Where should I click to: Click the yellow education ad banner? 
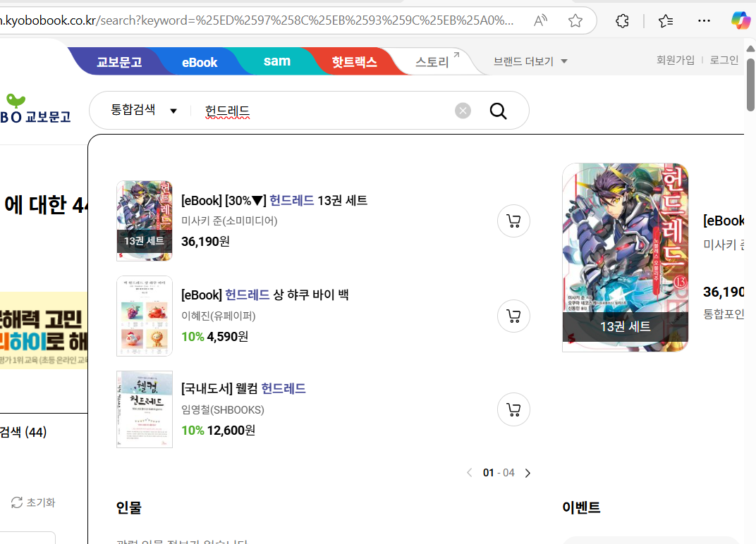(x=44, y=330)
